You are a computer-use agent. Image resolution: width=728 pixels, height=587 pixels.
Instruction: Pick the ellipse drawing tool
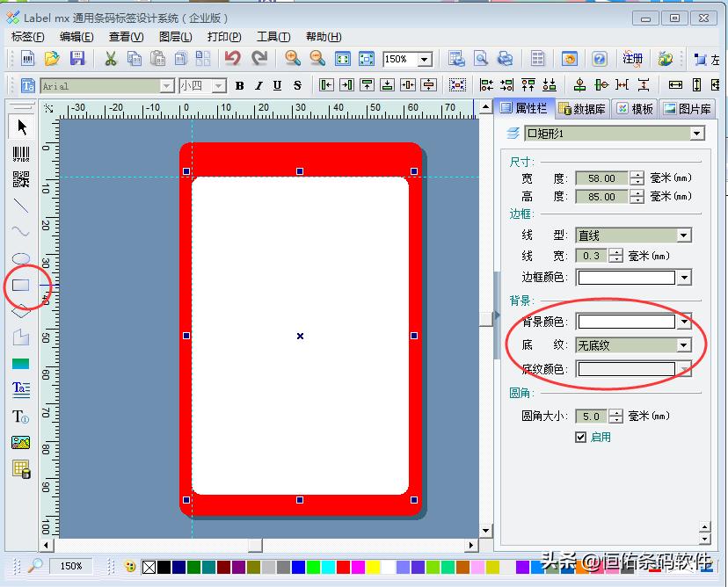click(x=21, y=259)
